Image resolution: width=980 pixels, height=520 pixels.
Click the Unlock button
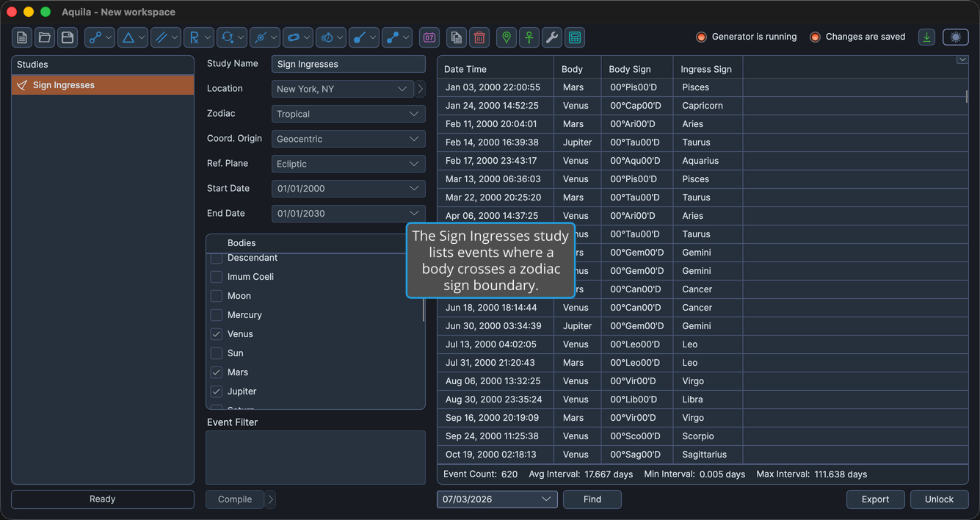[939, 499]
